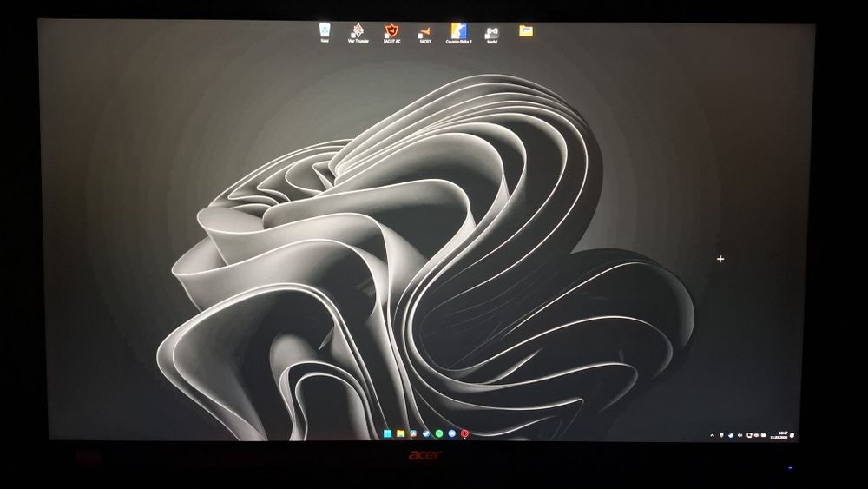Launch the War Thunder desktop shortcut
868x489 pixels.
point(358,33)
